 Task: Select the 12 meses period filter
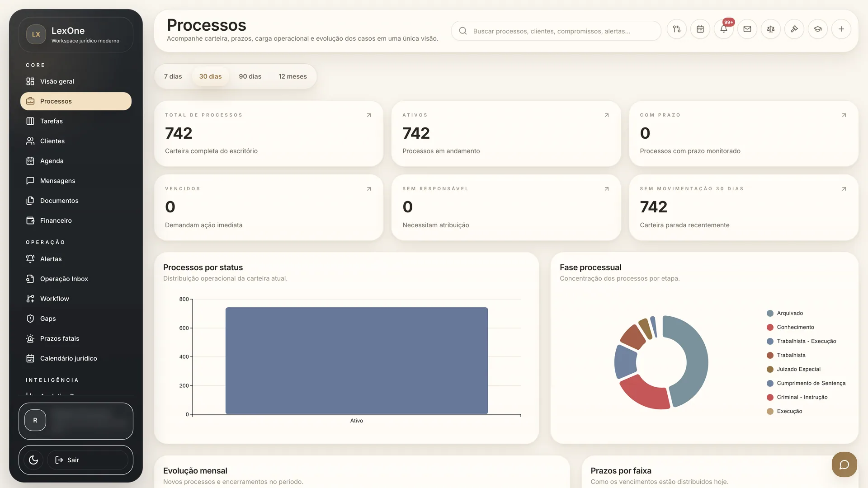(292, 76)
